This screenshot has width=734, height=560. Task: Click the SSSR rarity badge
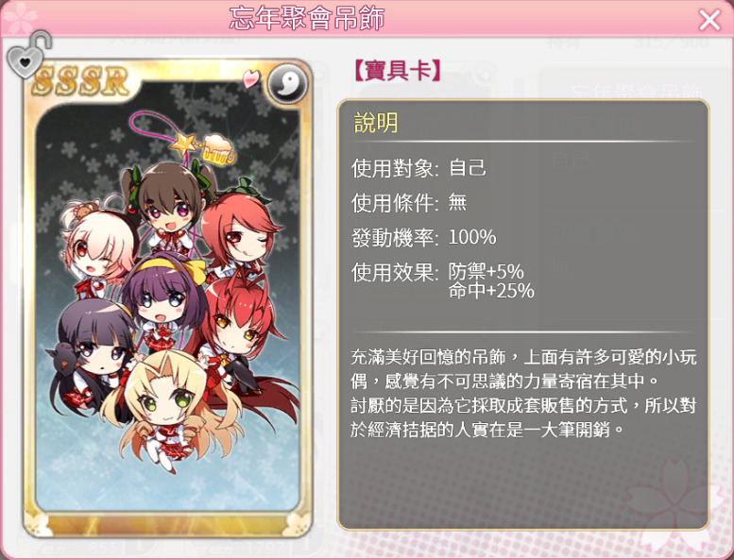pos(80,81)
